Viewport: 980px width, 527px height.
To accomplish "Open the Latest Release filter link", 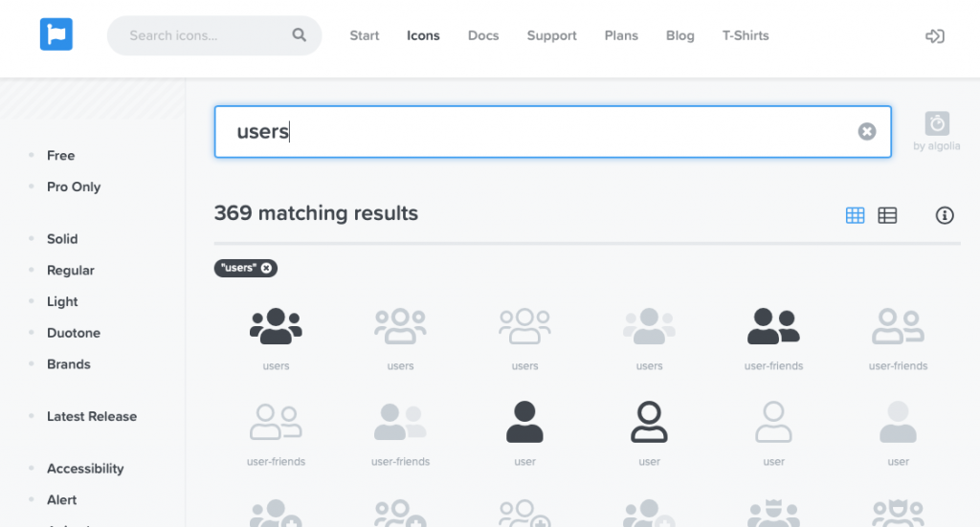I will [x=92, y=416].
